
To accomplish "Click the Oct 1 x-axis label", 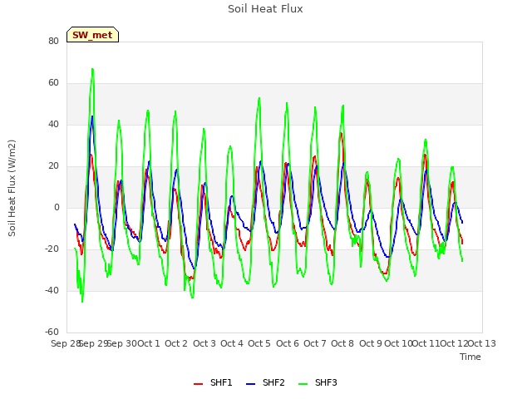I will pyautogui.click(x=149, y=343).
